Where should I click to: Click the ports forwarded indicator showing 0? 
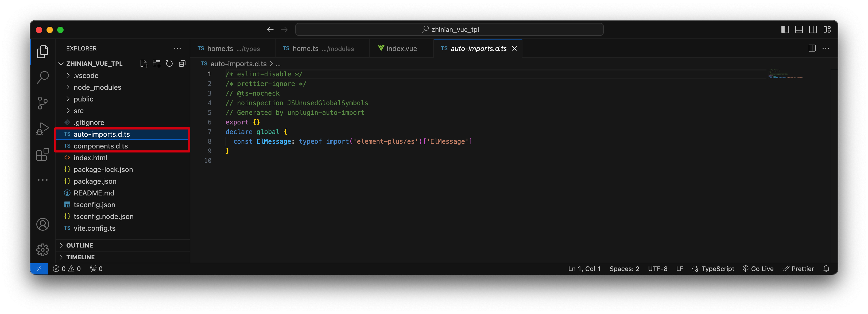pyautogui.click(x=96, y=269)
